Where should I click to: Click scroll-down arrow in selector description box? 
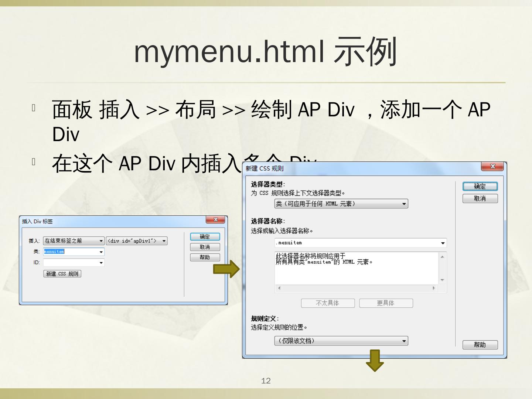tap(442, 280)
